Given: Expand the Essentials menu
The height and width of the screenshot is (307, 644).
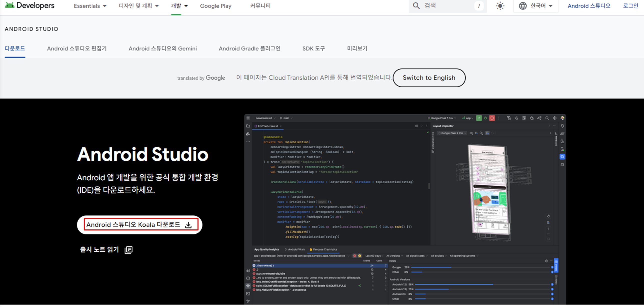Looking at the screenshot, I should [90, 6].
